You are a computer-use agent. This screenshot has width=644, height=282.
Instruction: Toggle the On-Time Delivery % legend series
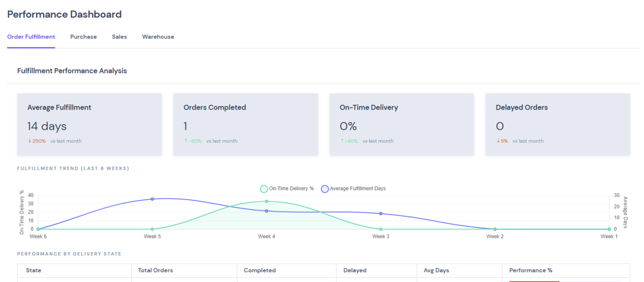point(287,188)
